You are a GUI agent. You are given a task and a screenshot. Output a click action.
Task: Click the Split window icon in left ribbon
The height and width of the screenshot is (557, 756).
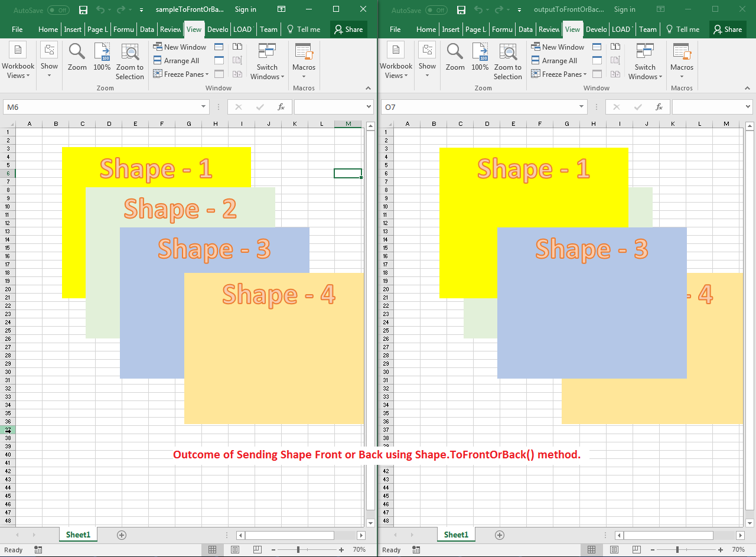tap(219, 47)
